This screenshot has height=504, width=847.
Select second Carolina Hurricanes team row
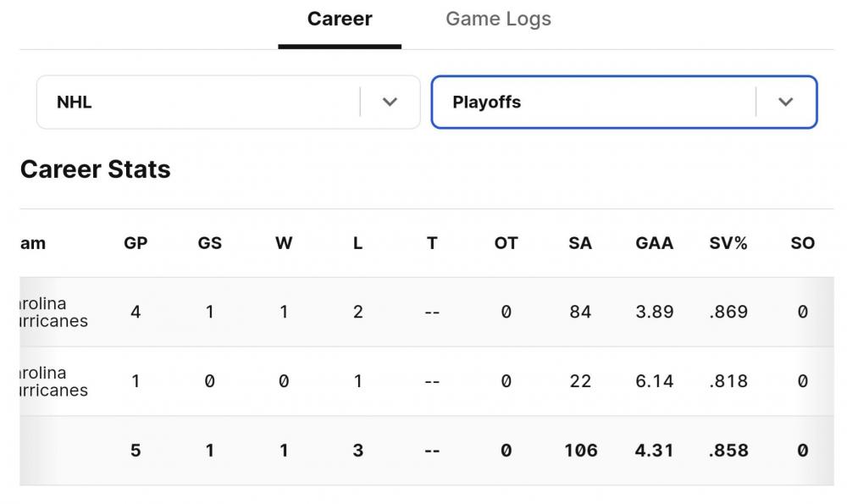click(x=53, y=381)
